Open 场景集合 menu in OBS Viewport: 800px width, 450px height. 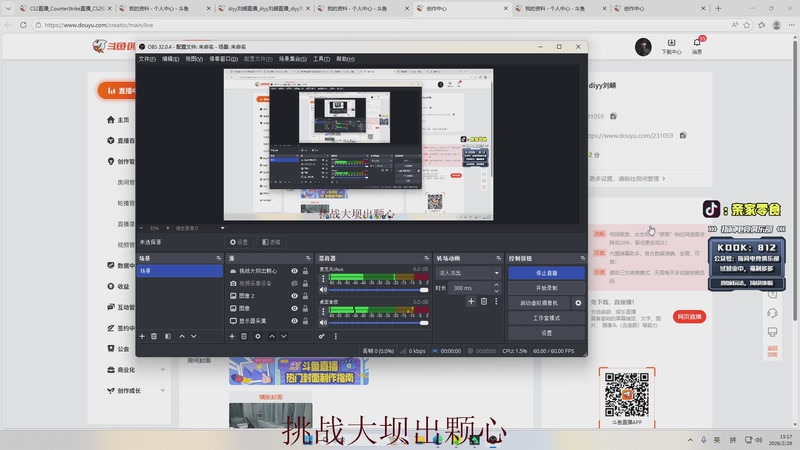click(293, 59)
